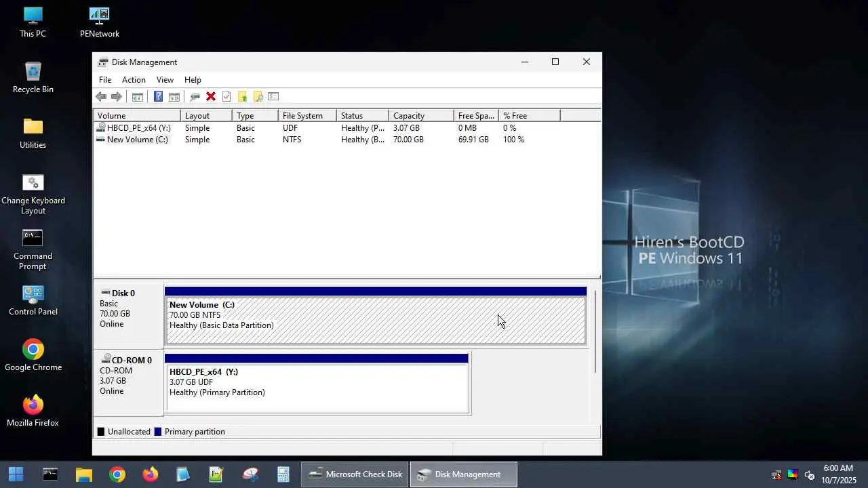
Task: Open the View menu
Action: (165, 80)
